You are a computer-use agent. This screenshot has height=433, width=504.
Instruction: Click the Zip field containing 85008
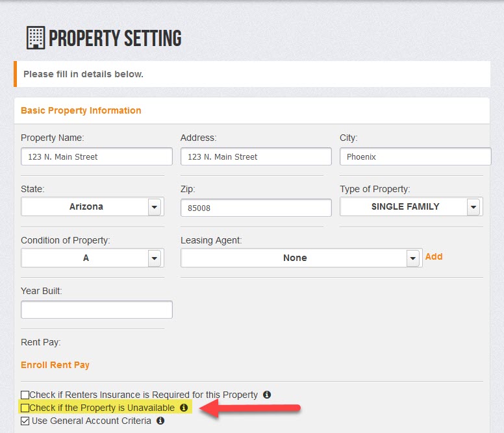click(x=256, y=208)
